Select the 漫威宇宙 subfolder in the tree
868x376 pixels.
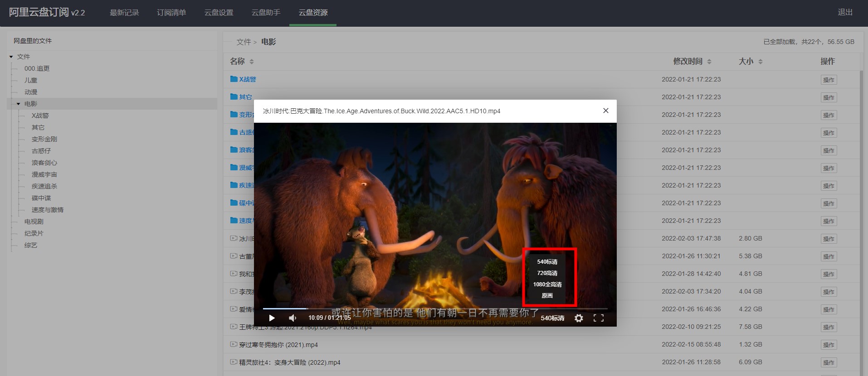pyautogui.click(x=44, y=174)
